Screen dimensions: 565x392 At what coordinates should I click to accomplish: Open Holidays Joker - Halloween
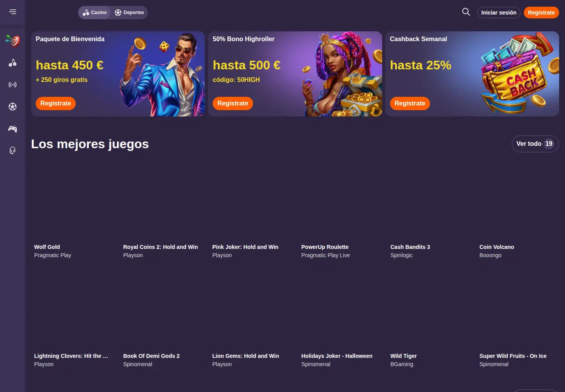[337, 356]
